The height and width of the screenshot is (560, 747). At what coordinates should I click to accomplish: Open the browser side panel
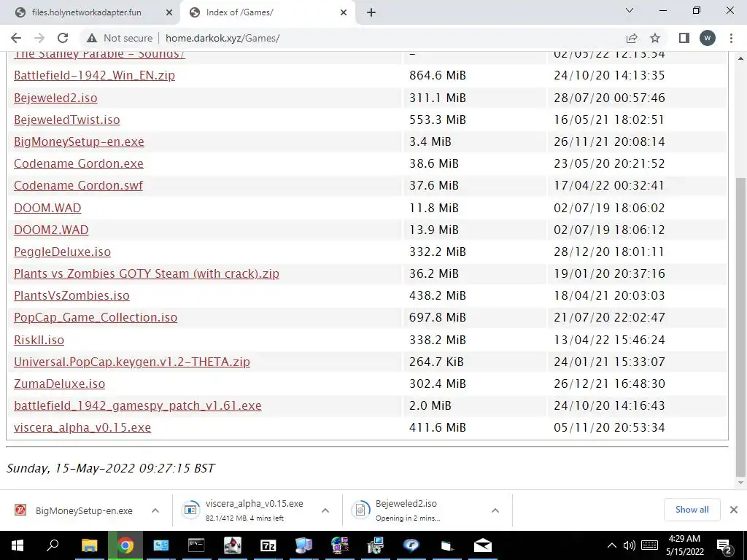pos(684,38)
